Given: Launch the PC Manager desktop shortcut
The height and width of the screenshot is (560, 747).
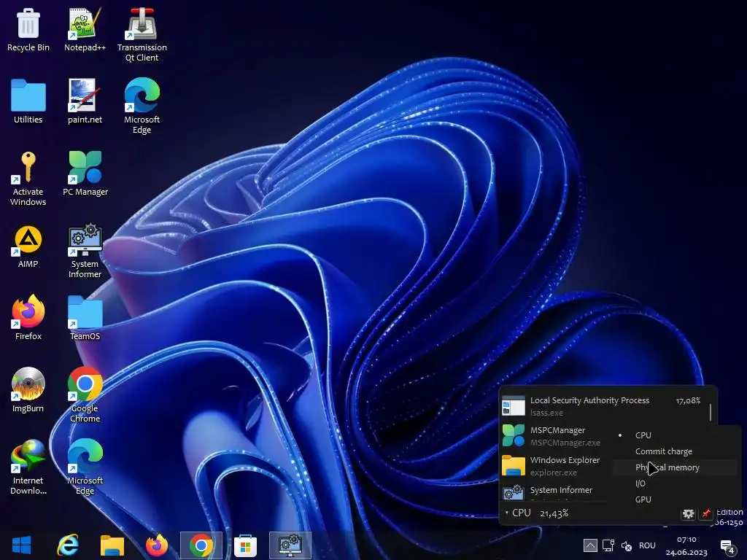Looking at the screenshot, I should (85, 174).
